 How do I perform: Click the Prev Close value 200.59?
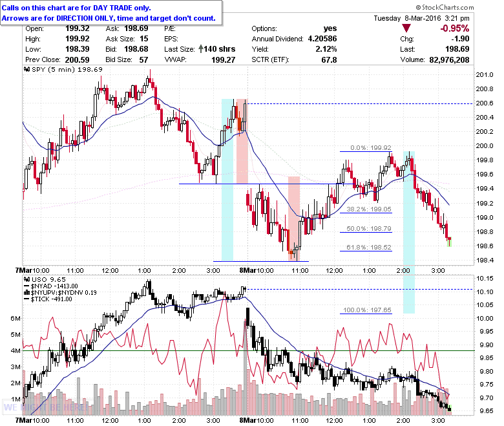click(77, 60)
